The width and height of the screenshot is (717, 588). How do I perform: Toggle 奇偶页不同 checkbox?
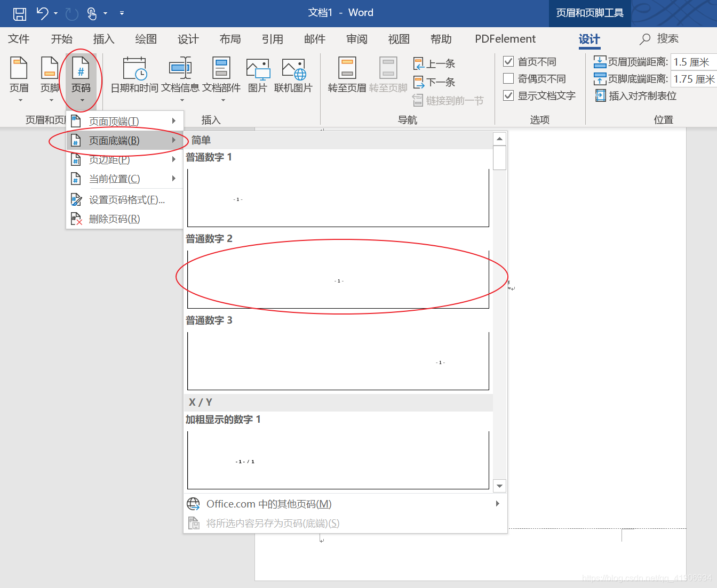pyautogui.click(x=508, y=79)
